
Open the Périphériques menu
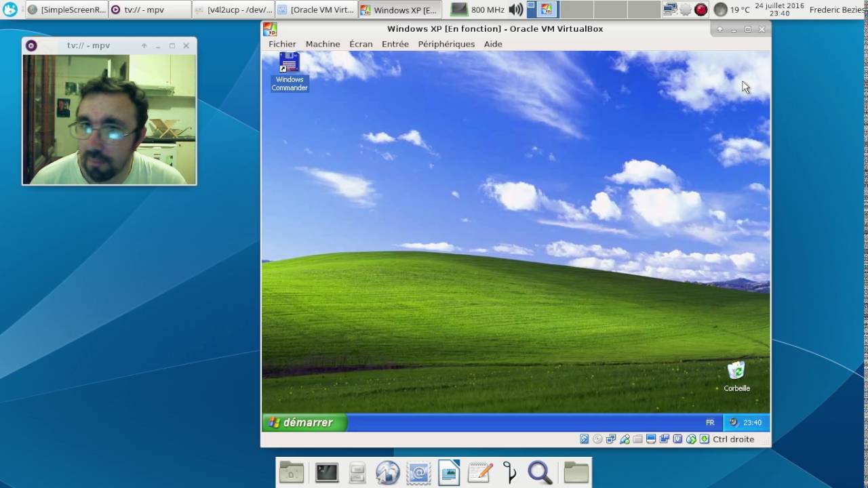[446, 44]
